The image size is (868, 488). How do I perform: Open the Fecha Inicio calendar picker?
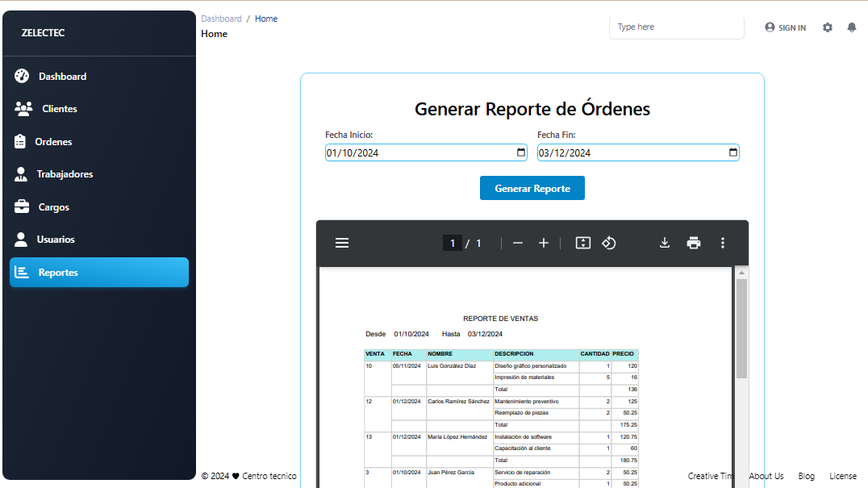click(521, 152)
